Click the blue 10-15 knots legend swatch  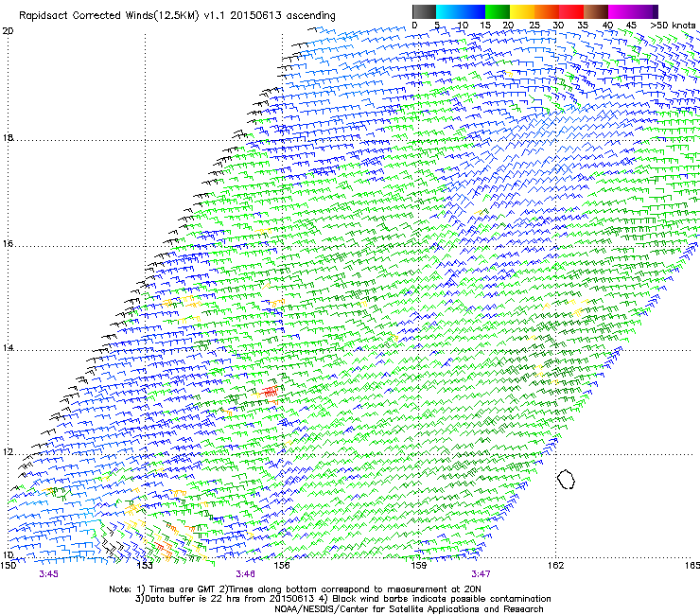click(473, 11)
